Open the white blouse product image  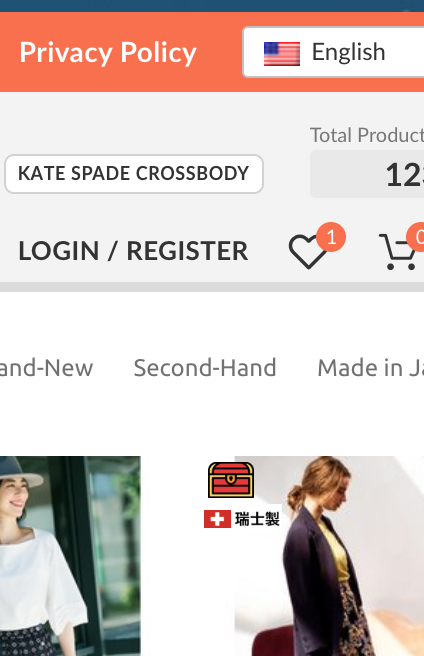click(x=70, y=556)
